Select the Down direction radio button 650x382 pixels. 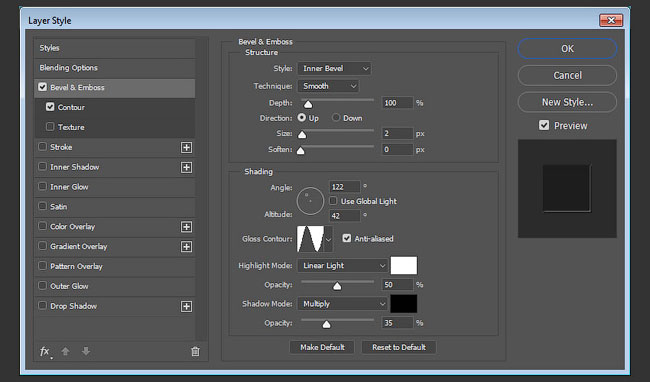(x=336, y=118)
